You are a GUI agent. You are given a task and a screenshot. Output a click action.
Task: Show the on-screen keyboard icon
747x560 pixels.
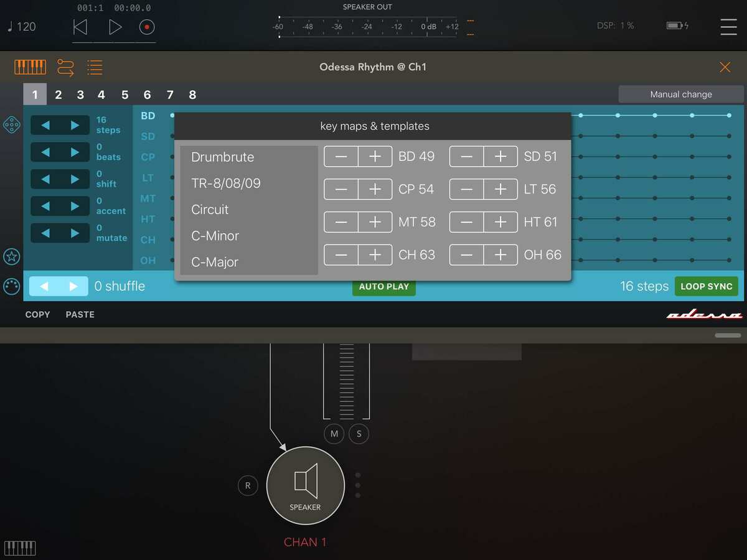[21, 548]
